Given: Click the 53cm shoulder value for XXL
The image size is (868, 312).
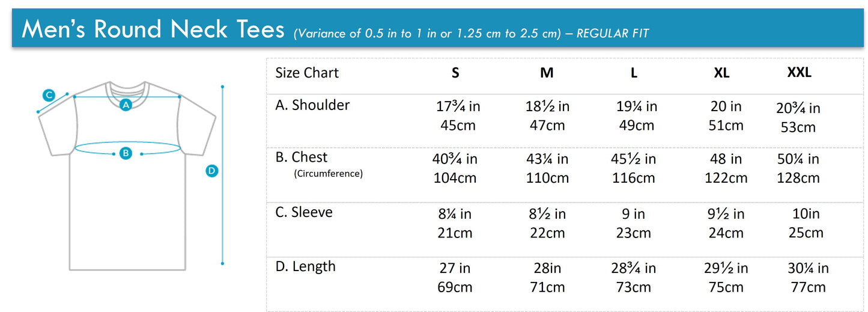Looking at the screenshot, I should coord(798,127).
